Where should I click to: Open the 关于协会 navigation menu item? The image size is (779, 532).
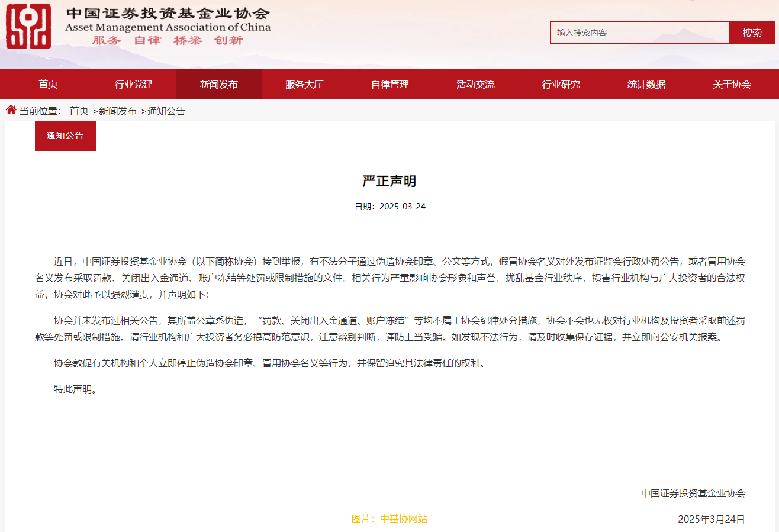(732, 84)
